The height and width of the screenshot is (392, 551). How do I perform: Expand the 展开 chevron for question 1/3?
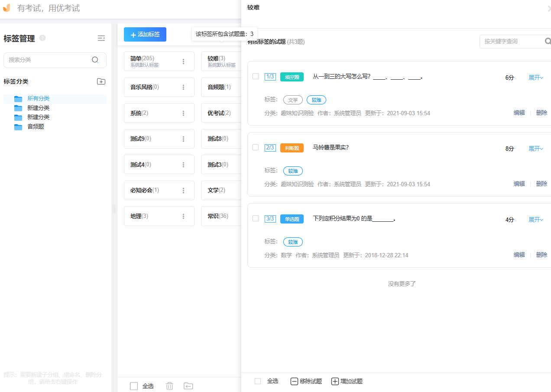(536, 77)
